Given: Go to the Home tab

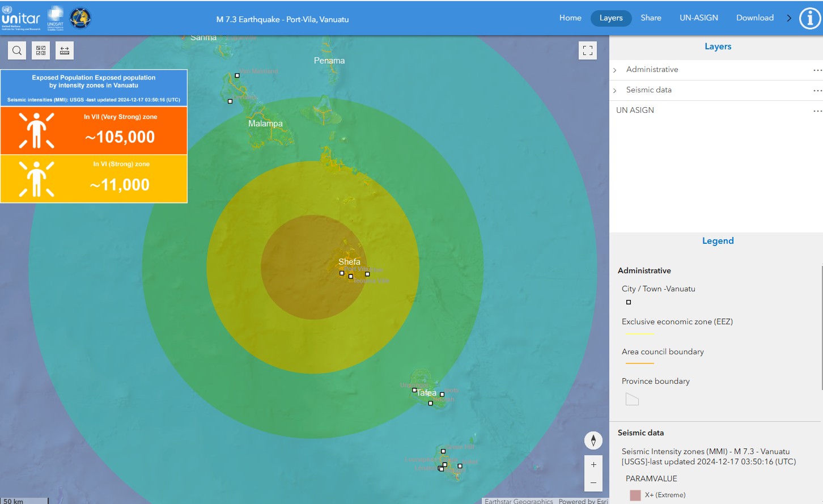Looking at the screenshot, I should [x=570, y=18].
